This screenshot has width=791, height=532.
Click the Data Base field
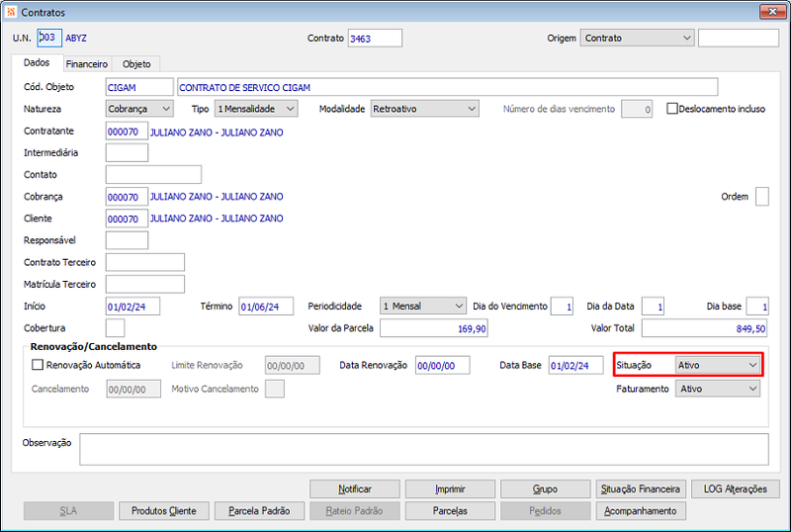(575, 365)
